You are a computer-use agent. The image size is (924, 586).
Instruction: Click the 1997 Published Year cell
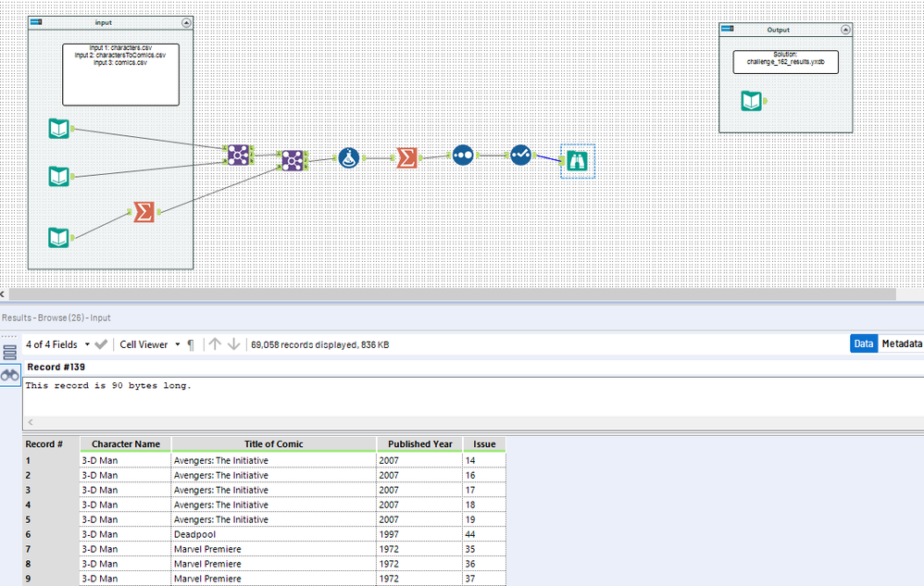(419, 534)
